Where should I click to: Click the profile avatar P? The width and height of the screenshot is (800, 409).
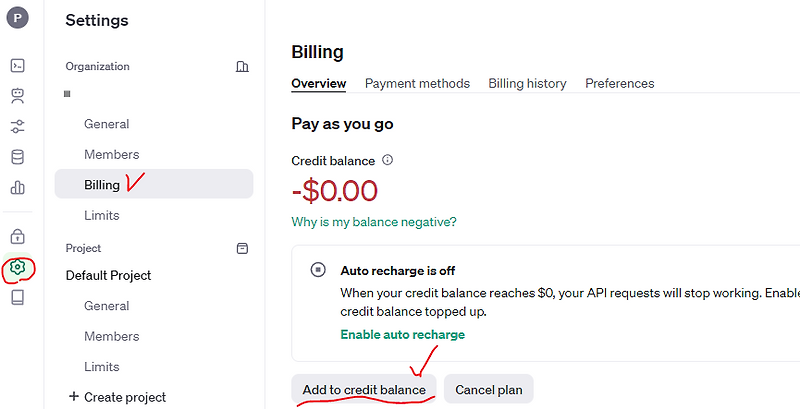(x=17, y=18)
